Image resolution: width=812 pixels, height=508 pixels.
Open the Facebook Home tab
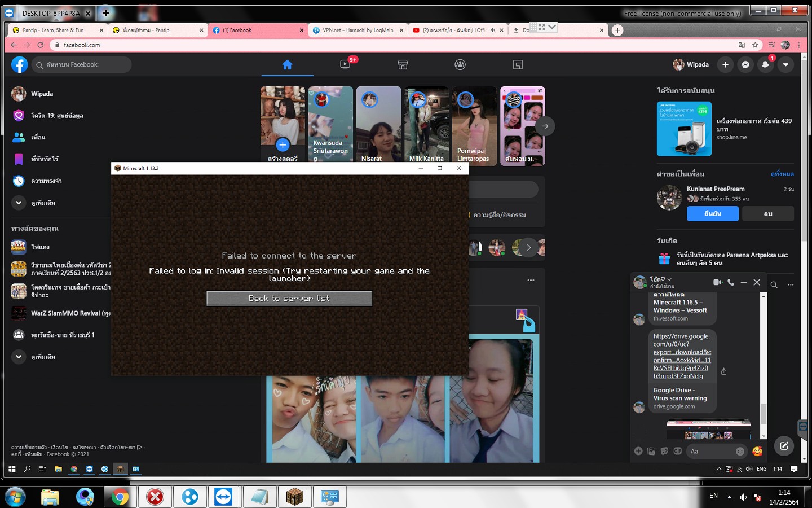pos(287,65)
